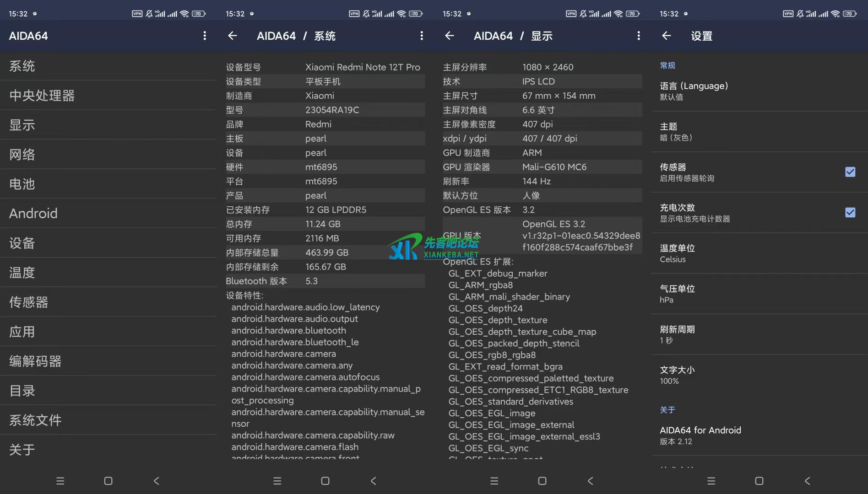Tap the Android home button
The image size is (868, 494).
pos(108,481)
